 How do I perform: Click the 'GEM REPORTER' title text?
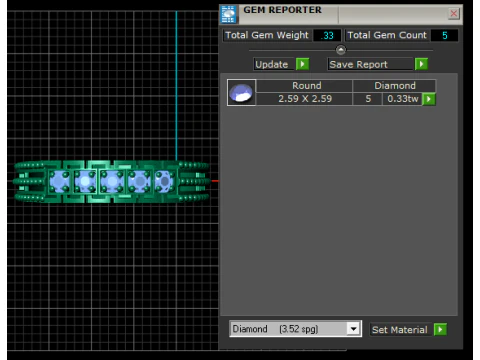coord(282,10)
